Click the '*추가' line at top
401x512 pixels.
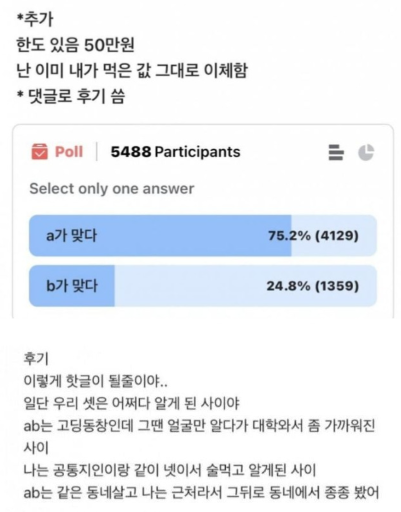35,19
